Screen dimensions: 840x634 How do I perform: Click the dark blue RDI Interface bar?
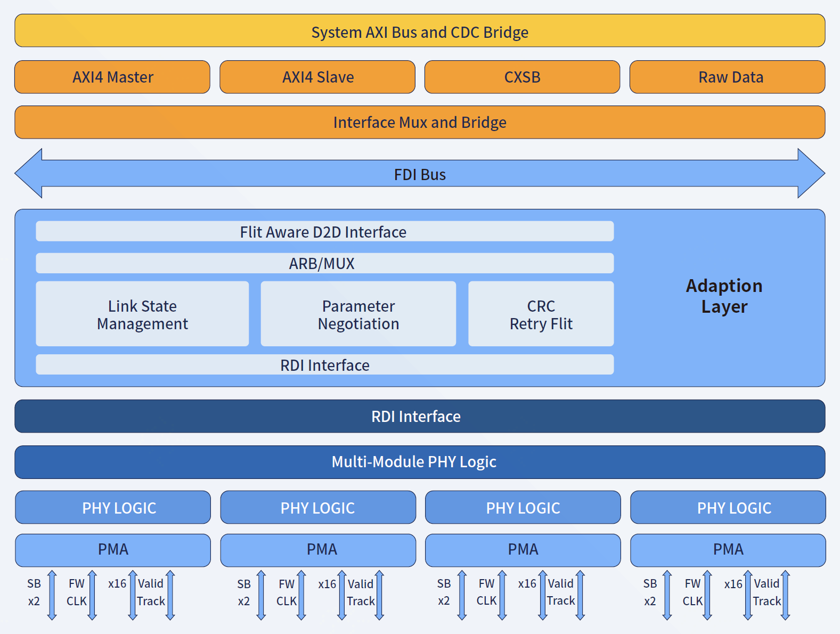pos(420,416)
